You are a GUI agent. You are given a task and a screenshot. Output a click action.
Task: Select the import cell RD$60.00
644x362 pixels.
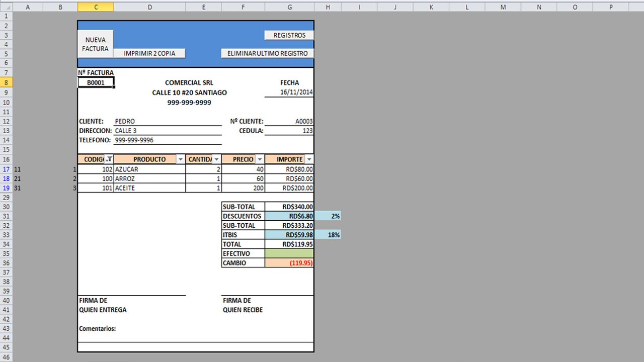point(289,178)
